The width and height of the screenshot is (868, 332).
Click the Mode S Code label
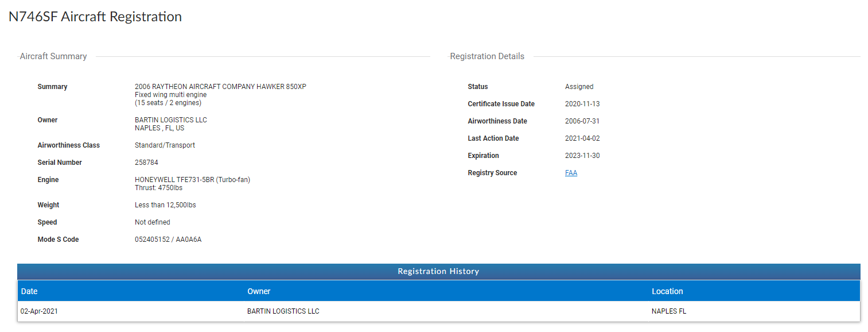(x=58, y=240)
